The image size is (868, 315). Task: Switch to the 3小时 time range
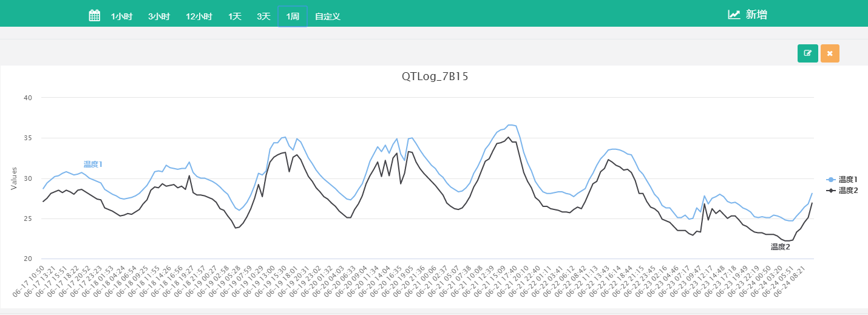pos(159,16)
